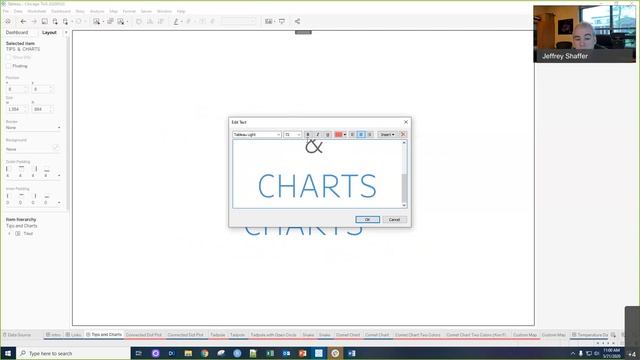Open the text color dropdown arrow
640x360 pixels.
345,134
